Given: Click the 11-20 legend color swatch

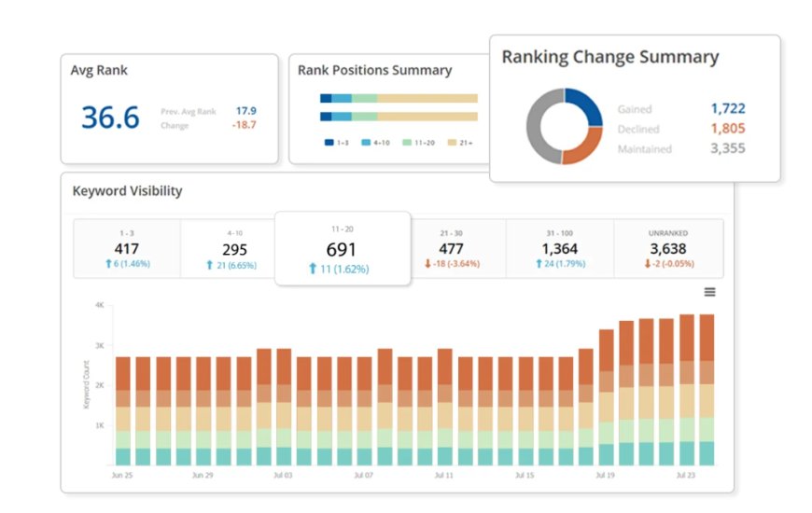Looking at the screenshot, I should pos(408,143).
